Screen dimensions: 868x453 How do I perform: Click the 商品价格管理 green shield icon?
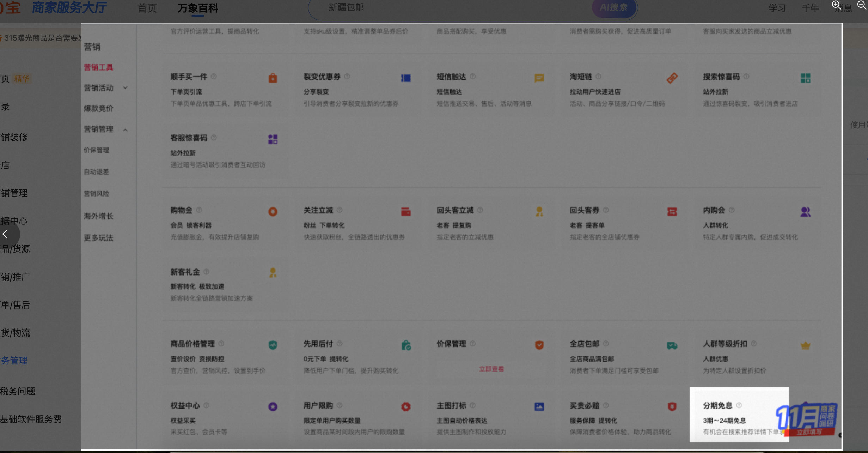[273, 345]
